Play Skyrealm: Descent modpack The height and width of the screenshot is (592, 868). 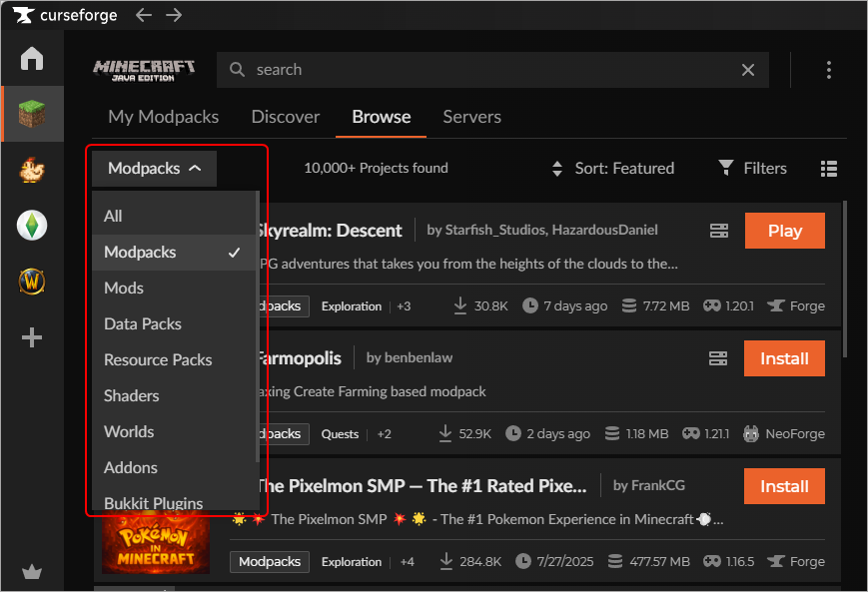pos(784,231)
